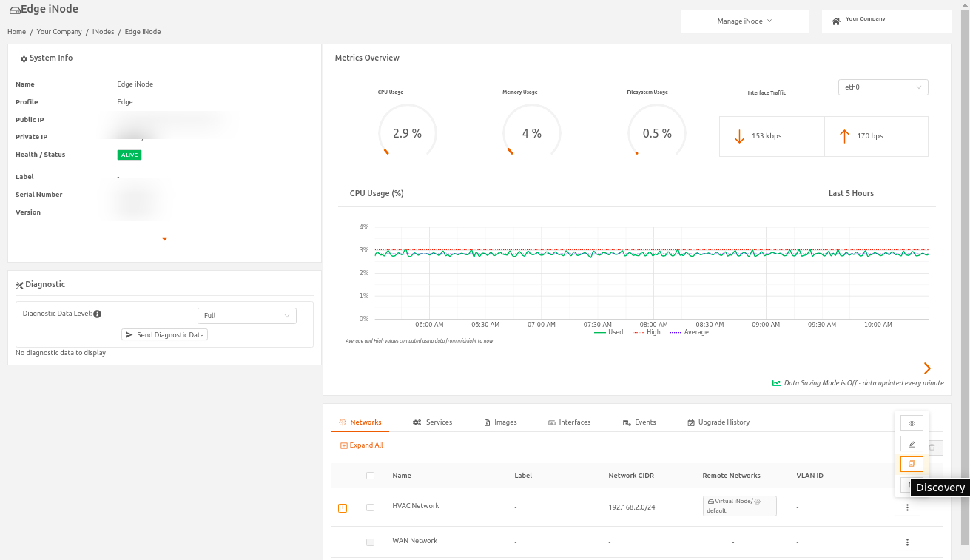The height and width of the screenshot is (560, 970).
Task: Click the eye view icon in actions popup
Action: 912,423
